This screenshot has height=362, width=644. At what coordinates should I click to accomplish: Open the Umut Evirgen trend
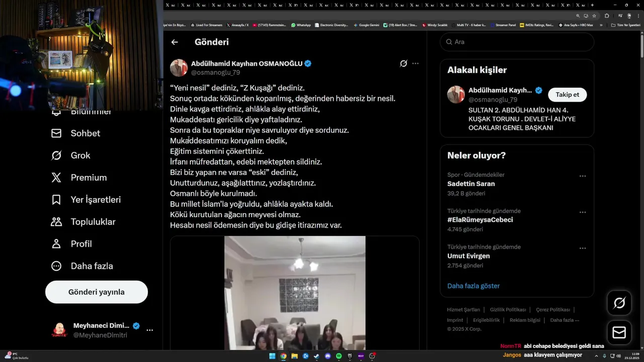[468, 256]
